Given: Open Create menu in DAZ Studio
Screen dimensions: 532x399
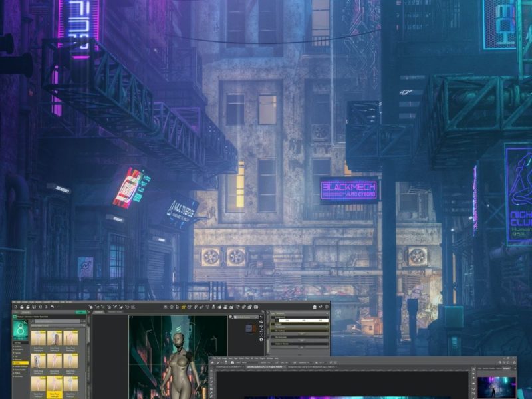Looking at the screenshot, I should pyautogui.click(x=25, y=302).
